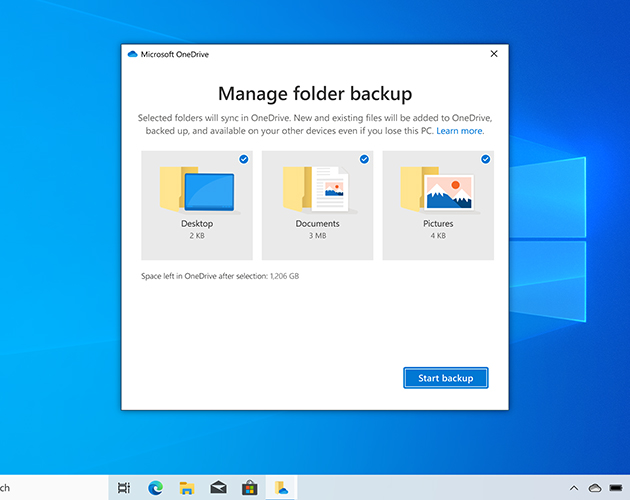
Task: Open the Mail app from the taskbar
Action: click(218, 488)
